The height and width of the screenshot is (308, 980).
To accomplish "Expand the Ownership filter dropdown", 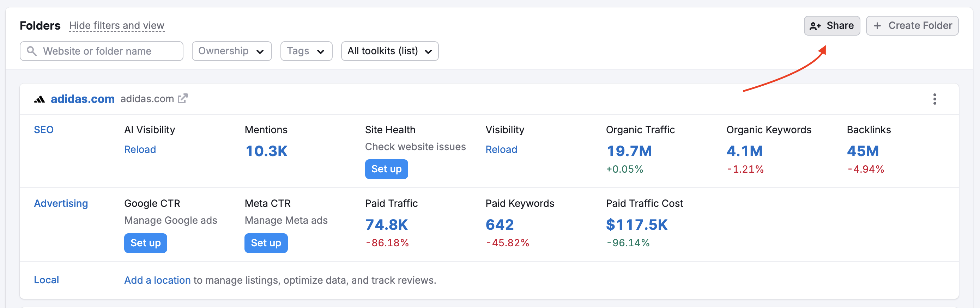I will click(231, 51).
